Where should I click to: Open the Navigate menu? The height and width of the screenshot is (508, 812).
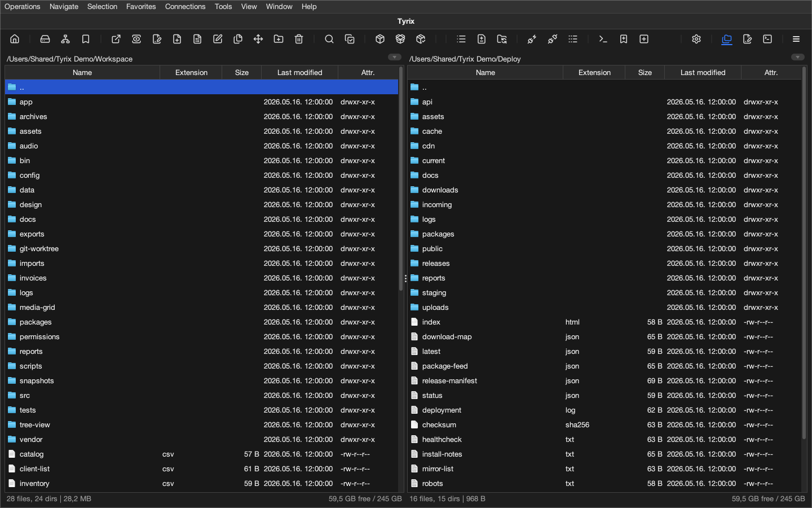pos(64,7)
